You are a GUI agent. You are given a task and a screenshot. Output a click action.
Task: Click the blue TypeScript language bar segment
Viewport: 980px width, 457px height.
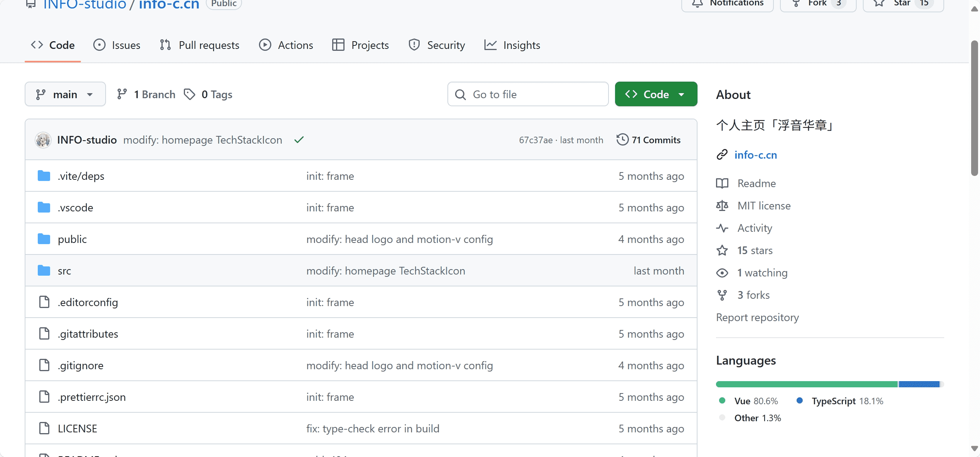coord(919,384)
